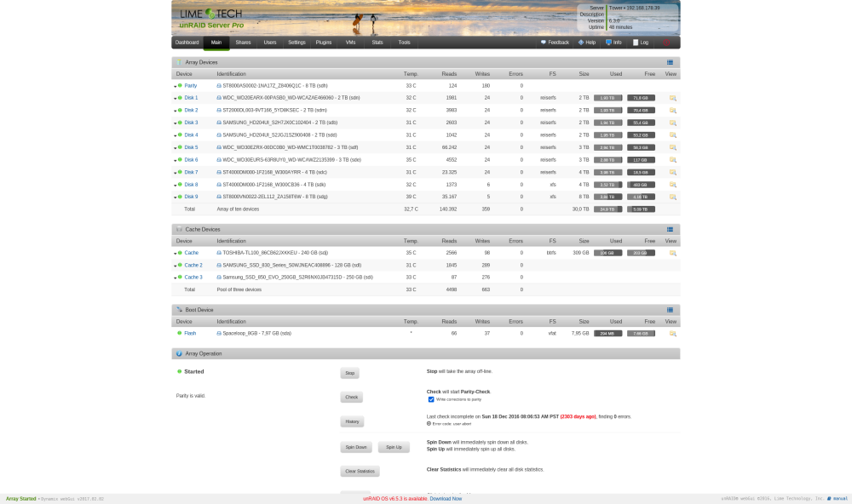Image resolution: width=852 pixels, height=504 pixels.
Task: Toggle Cache Devices list view icon
Action: [x=670, y=230]
